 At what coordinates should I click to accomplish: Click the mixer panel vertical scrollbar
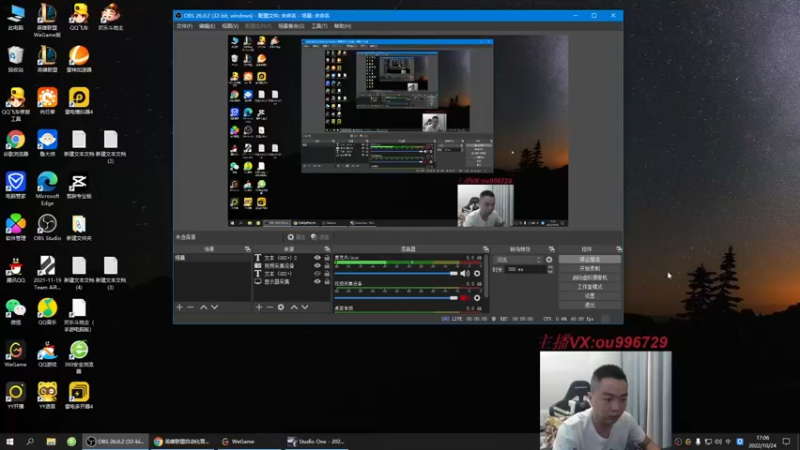click(487, 276)
